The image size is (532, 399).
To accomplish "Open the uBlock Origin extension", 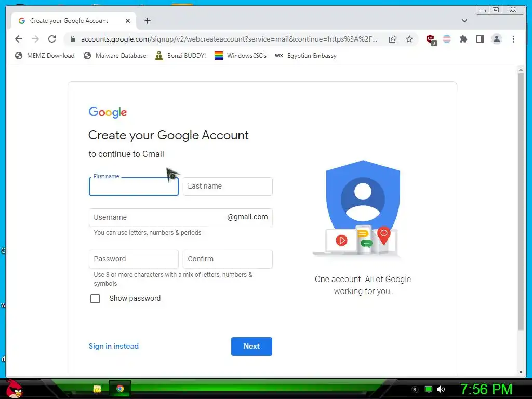I will (431, 39).
